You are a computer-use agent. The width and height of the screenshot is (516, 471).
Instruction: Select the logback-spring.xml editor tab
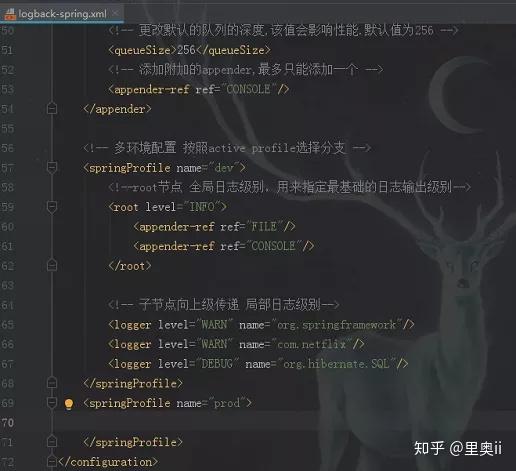point(62,14)
